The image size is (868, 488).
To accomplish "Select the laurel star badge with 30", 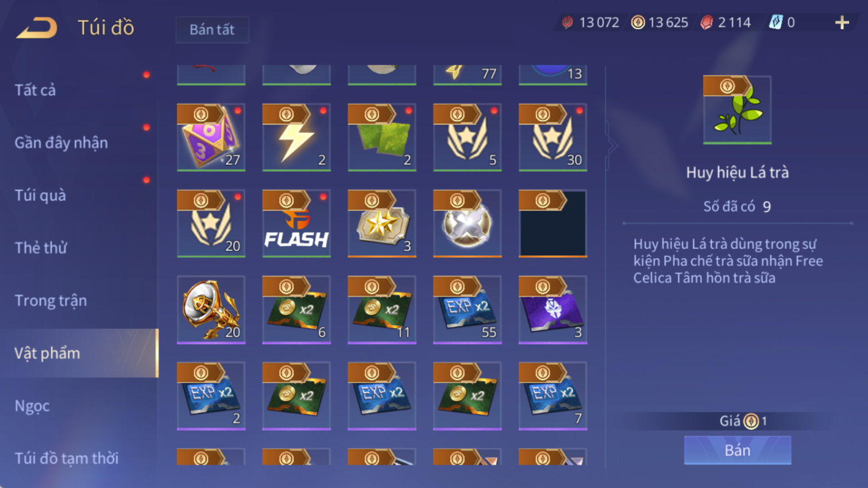I will (553, 137).
